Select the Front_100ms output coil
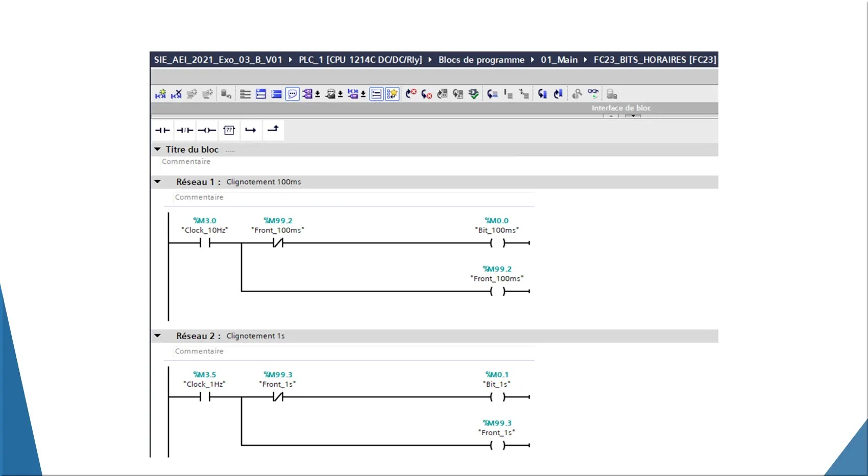 pyautogui.click(x=497, y=292)
